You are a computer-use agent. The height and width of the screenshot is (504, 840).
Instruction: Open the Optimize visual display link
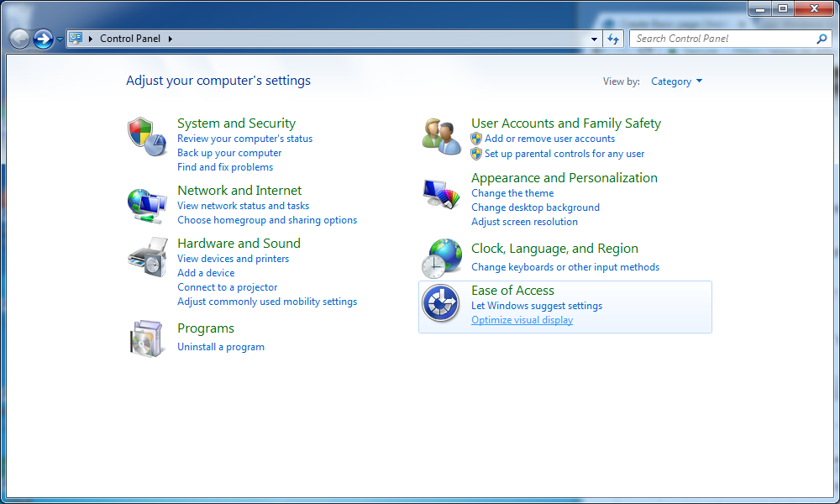(x=522, y=320)
